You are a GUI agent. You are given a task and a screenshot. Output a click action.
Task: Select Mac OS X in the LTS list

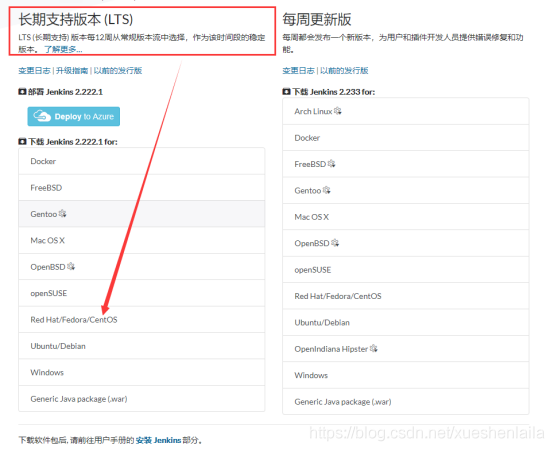pyautogui.click(x=142, y=240)
